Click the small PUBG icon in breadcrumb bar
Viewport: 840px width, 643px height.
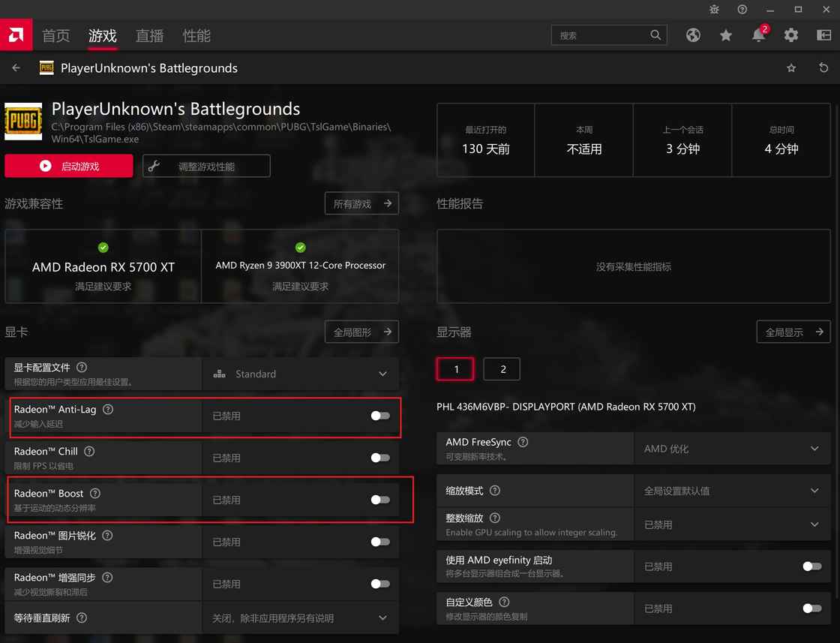click(x=46, y=68)
